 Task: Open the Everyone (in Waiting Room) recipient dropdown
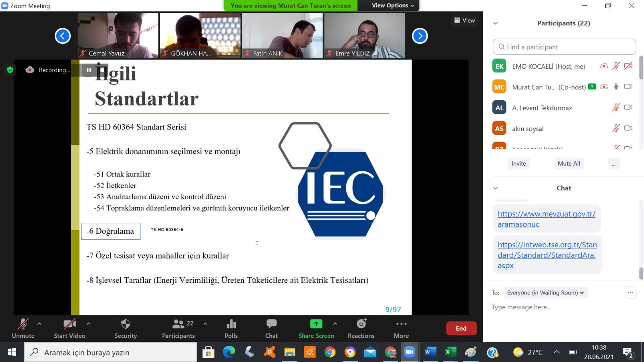pos(546,293)
